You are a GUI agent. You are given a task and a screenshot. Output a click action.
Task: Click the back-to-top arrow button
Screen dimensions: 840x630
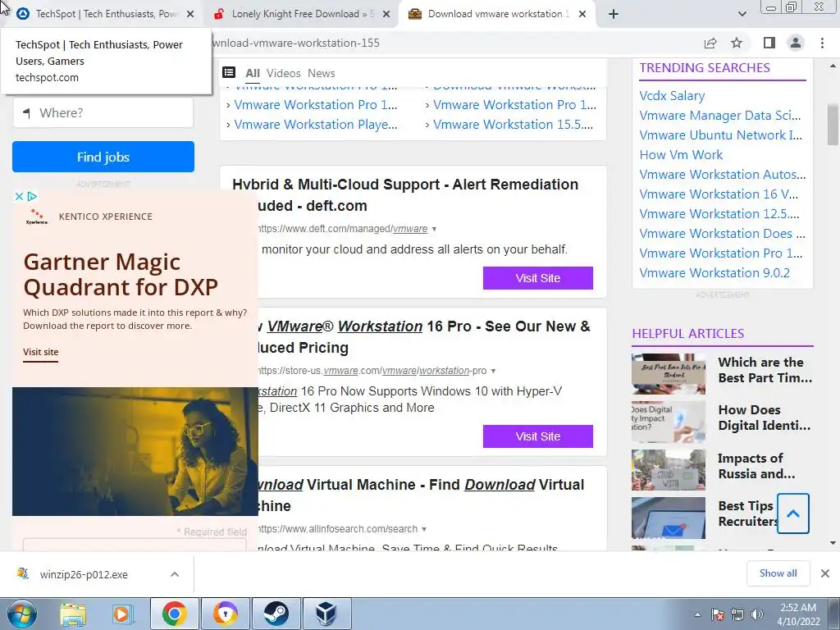[793, 514]
